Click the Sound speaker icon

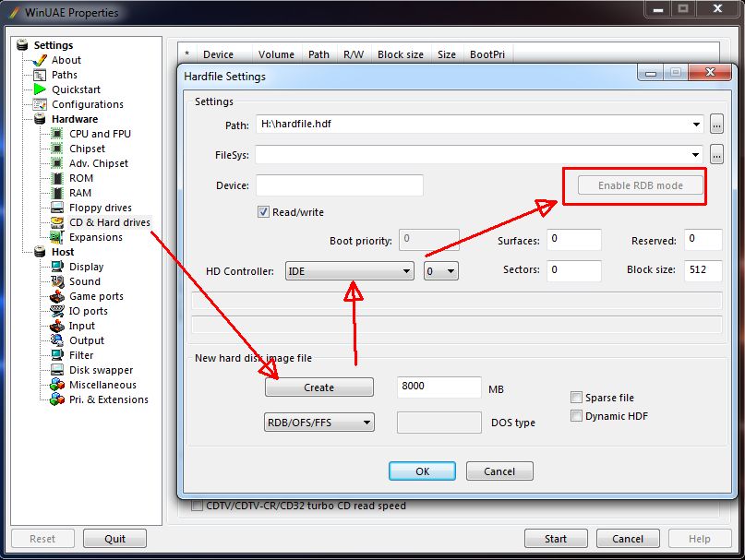(x=57, y=281)
